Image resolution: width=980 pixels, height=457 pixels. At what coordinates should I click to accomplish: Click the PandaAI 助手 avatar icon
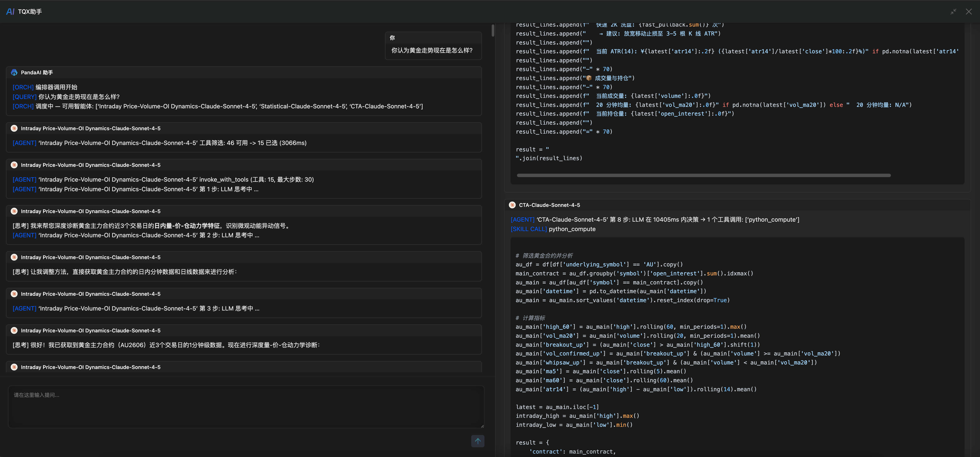pyautogui.click(x=14, y=72)
